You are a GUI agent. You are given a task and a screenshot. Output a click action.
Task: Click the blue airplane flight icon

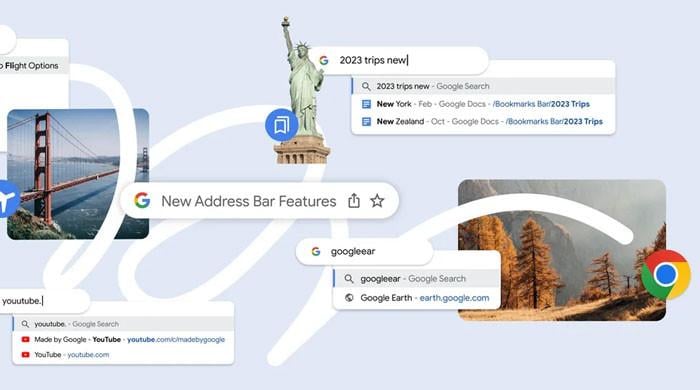(x=7, y=199)
